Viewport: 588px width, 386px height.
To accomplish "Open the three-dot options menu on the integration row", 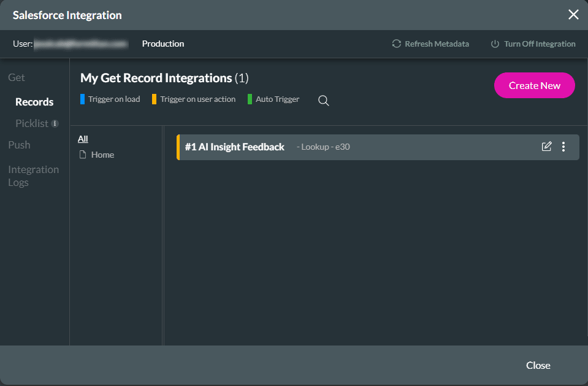I will click(x=563, y=147).
